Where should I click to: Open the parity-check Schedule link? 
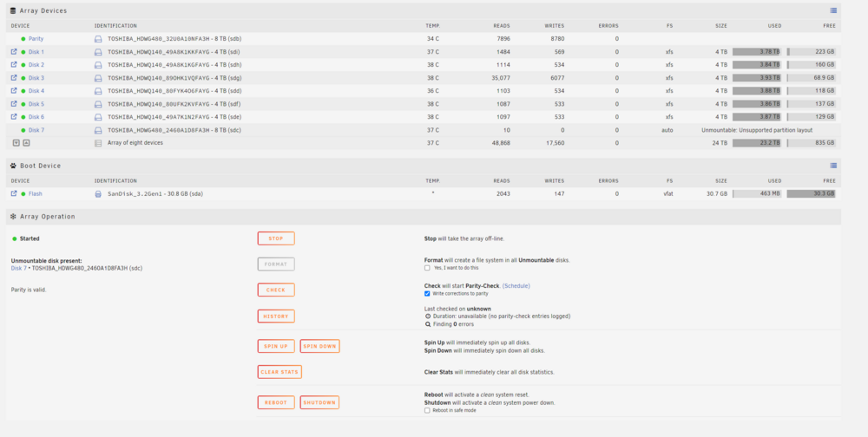tap(516, 286)
